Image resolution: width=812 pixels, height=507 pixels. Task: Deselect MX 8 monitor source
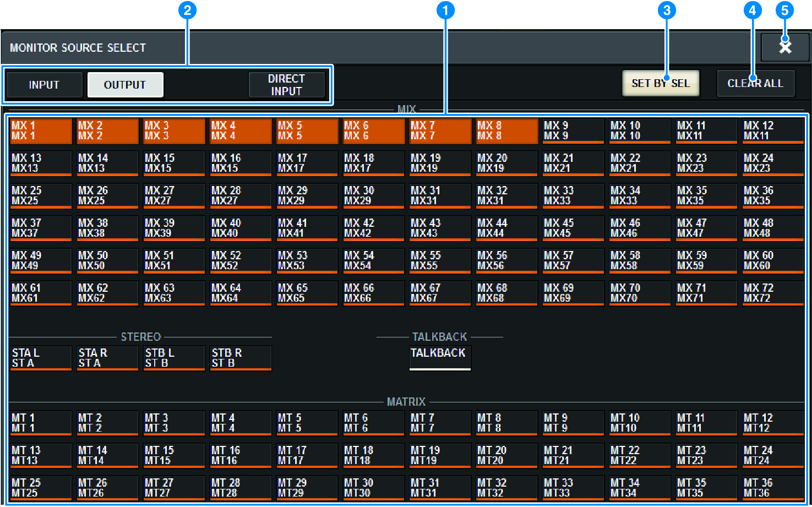point(506,130)
